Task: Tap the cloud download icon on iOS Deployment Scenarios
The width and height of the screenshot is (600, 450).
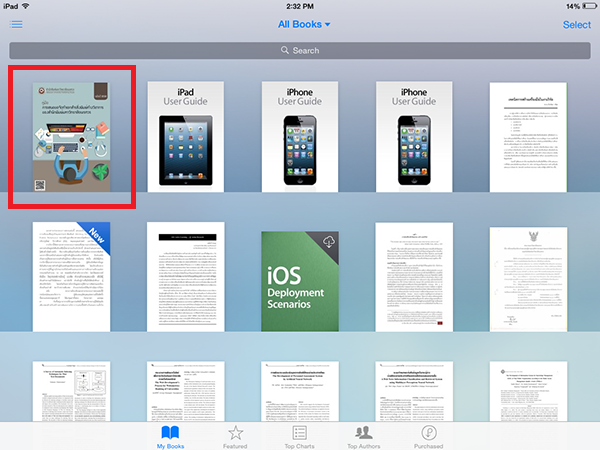Action: click(329, 242)
